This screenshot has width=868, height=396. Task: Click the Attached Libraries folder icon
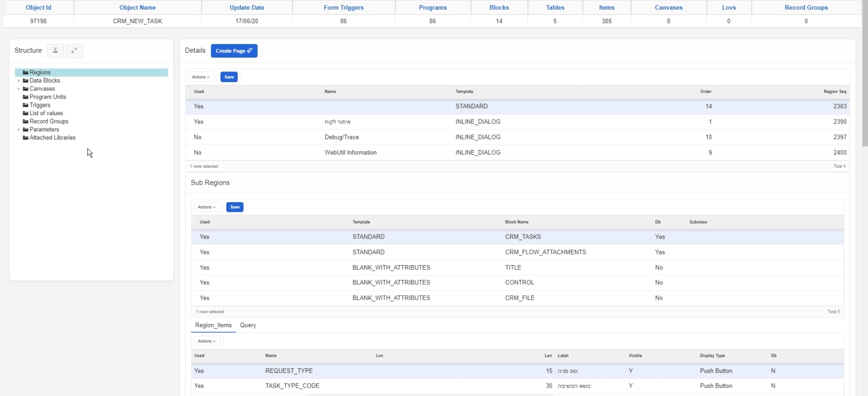click(25, 138)
